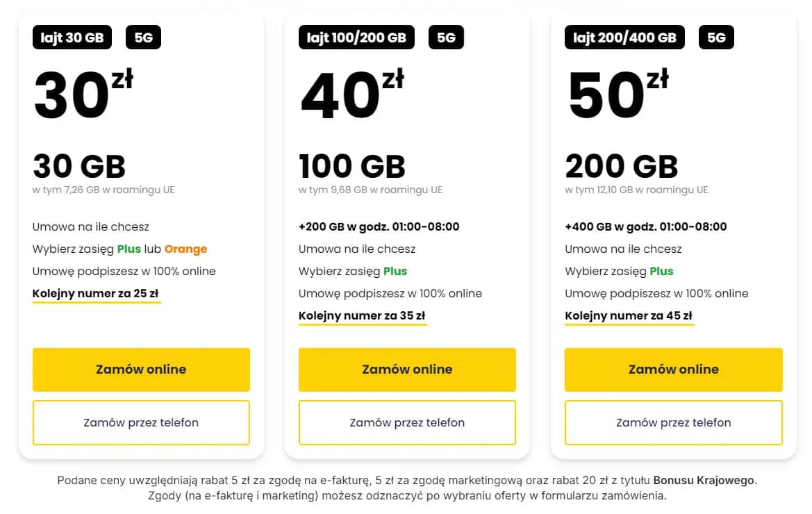Select the lajt 100/200 GB plan label

point(356,38)
